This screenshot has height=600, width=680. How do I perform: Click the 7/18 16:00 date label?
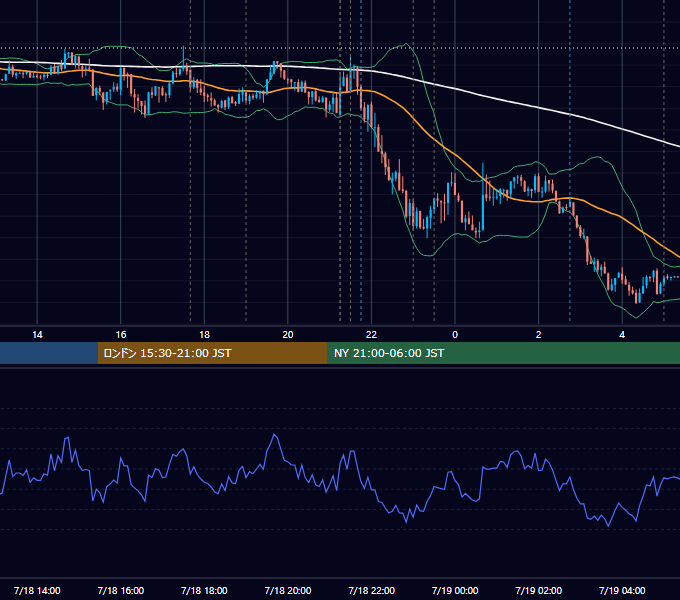tap(121, 590)
